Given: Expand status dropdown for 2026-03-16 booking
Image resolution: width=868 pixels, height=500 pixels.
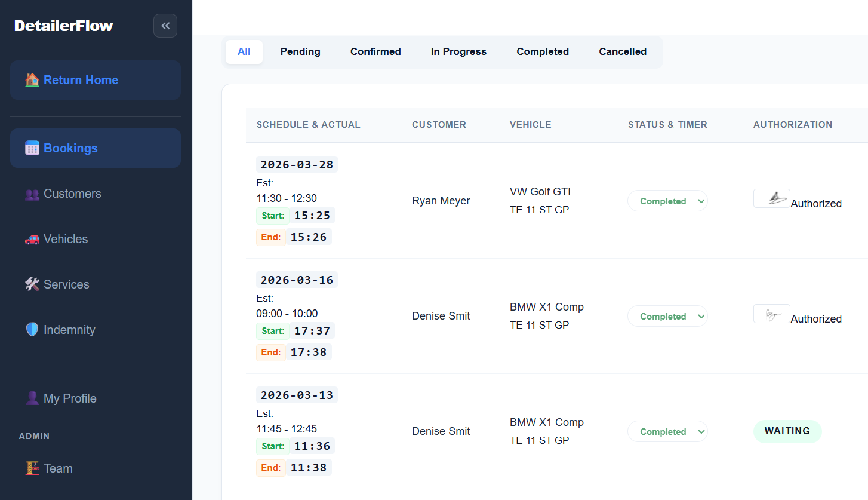Looking at the screenshot, I should [x=667, y=317].
